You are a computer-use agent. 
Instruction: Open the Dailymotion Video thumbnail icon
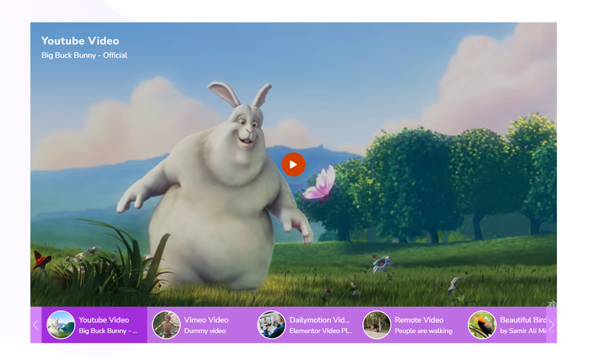(x=272, y=325)
